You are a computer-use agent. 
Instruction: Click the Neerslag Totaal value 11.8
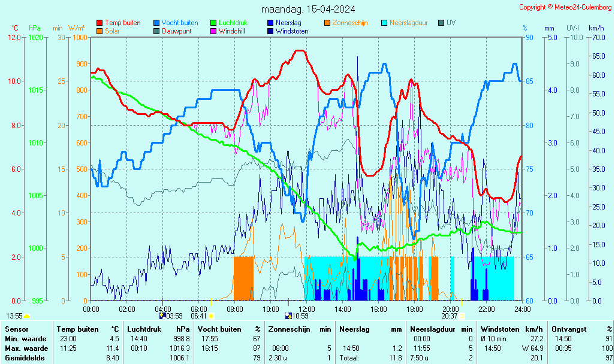point(395,358)
